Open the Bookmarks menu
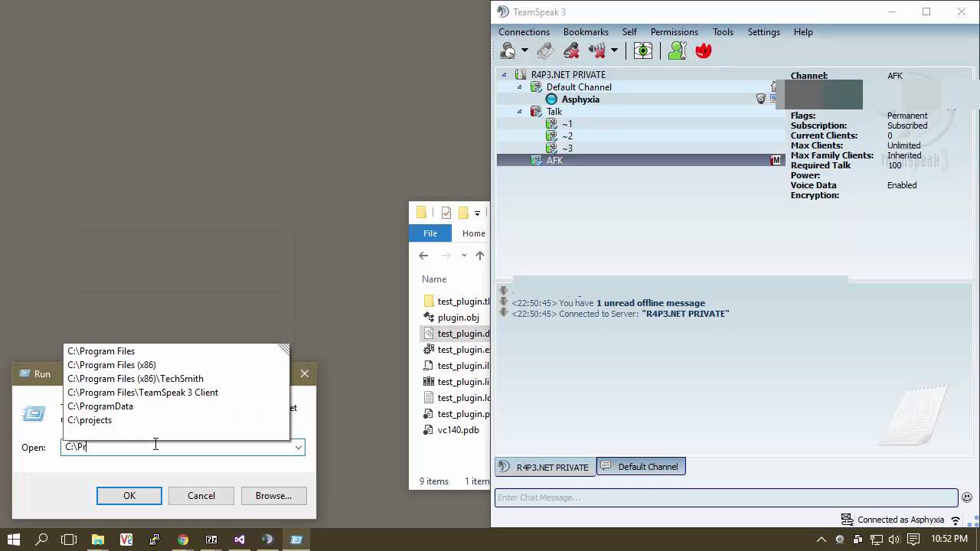This screenshot has height=551, width=980. pos(586,32)
